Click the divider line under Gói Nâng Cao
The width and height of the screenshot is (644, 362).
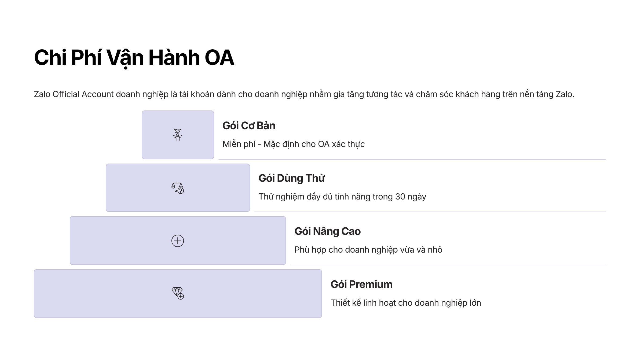tap(448, 265)
